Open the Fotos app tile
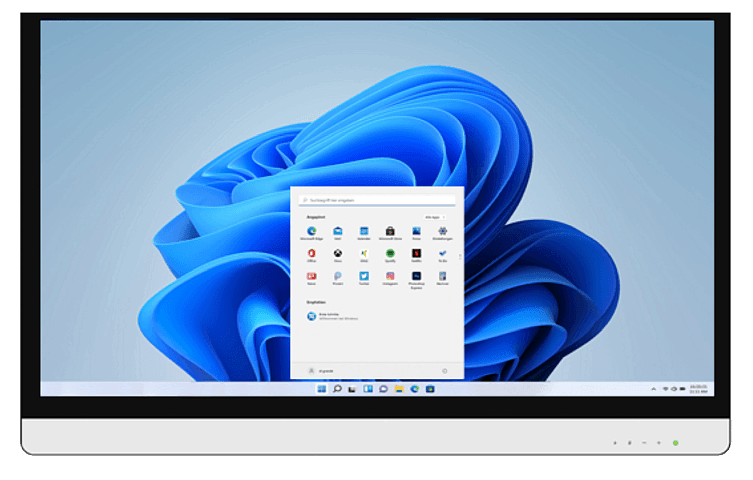 (x=416, y=233)
